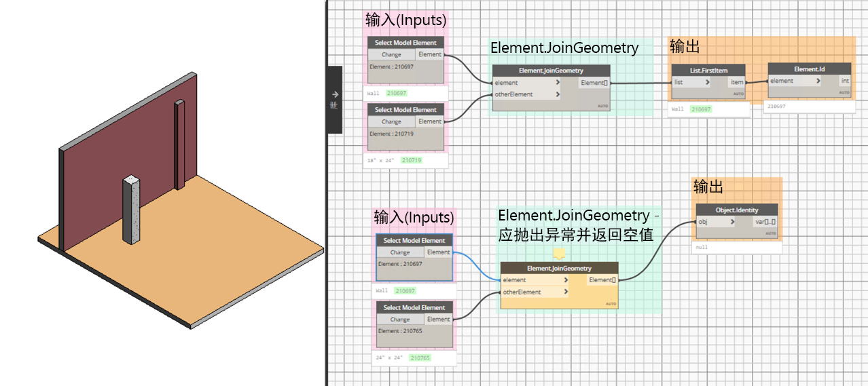Select the yellow warning Element.JoinGeometry node header
Image resolution: width=868 pixels, height=386 pixels.
pyautogui.click(x=559, y=268)
